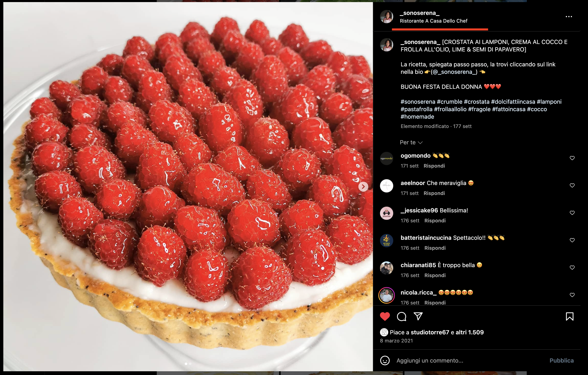
Task: Like ogomondo's comment heart
Action: (x=572, y=158)
